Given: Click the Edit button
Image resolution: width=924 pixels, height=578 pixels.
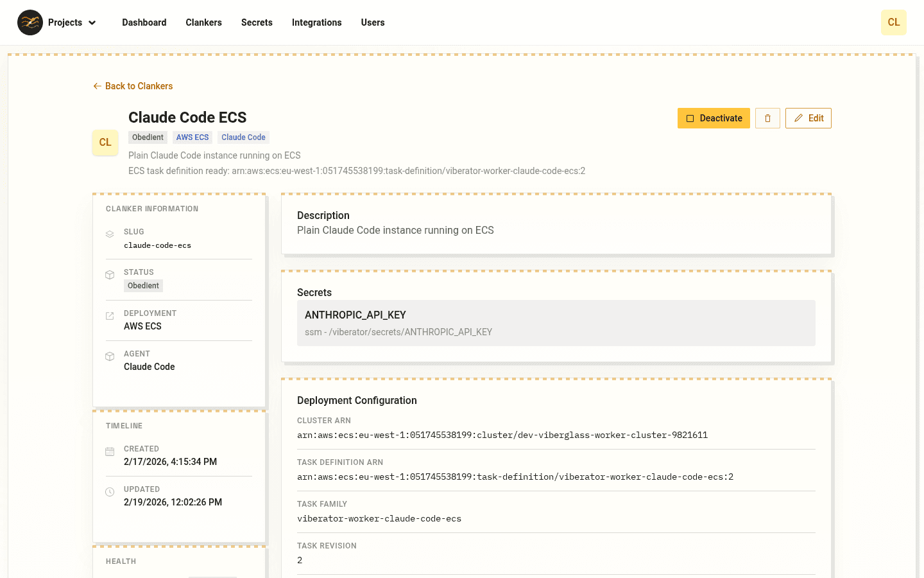Looking at the screenshot, I should pos(808,118).
